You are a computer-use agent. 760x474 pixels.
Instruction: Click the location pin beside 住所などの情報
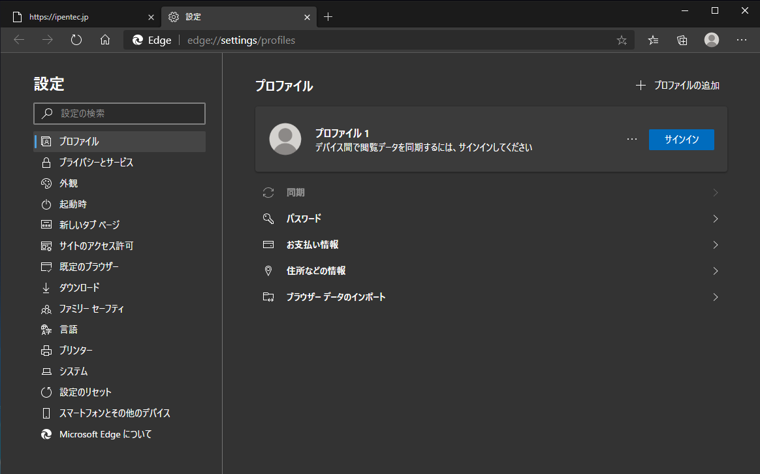tap(268, 271)
